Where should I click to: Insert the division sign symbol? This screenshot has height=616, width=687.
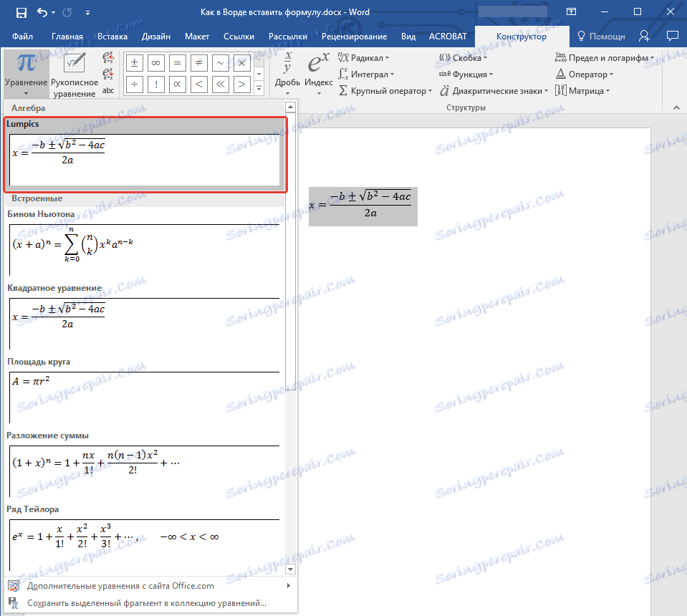[135, 84]
